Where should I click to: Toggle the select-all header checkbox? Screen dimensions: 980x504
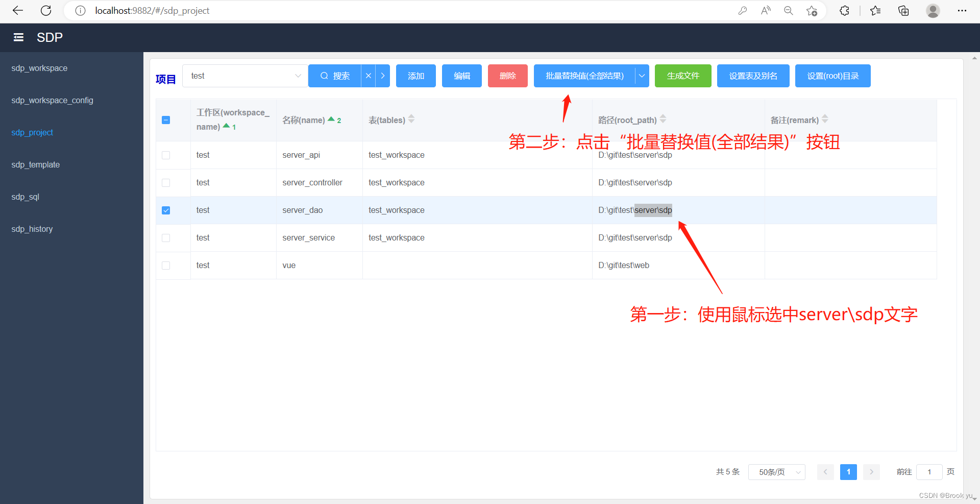[166, 120]
